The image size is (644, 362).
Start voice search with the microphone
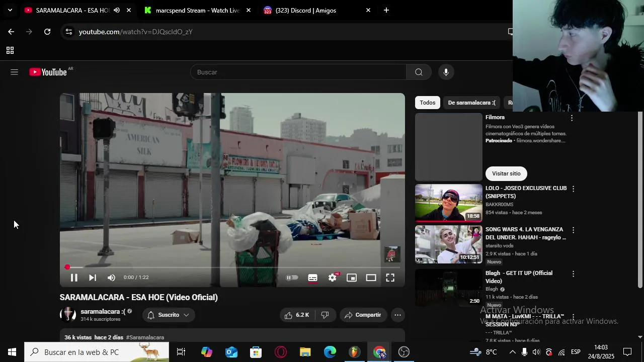tap(446, 72)
